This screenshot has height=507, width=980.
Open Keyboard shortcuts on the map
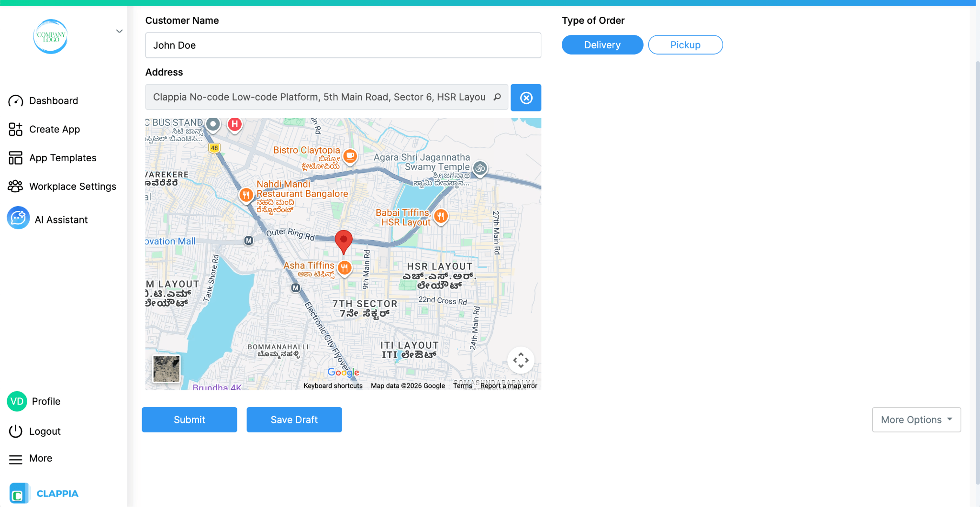pos(333,386)
